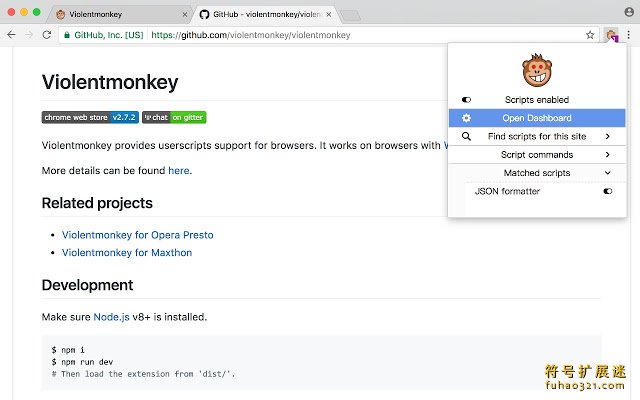Viewport: 640px width, 400px height.
Task: Click the monkey favicon on Violentmonkey tab
Action: tap(60, 14)
